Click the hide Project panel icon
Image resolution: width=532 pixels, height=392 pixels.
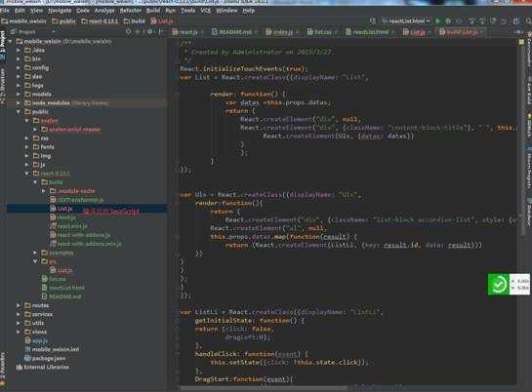tap(161, 32)
